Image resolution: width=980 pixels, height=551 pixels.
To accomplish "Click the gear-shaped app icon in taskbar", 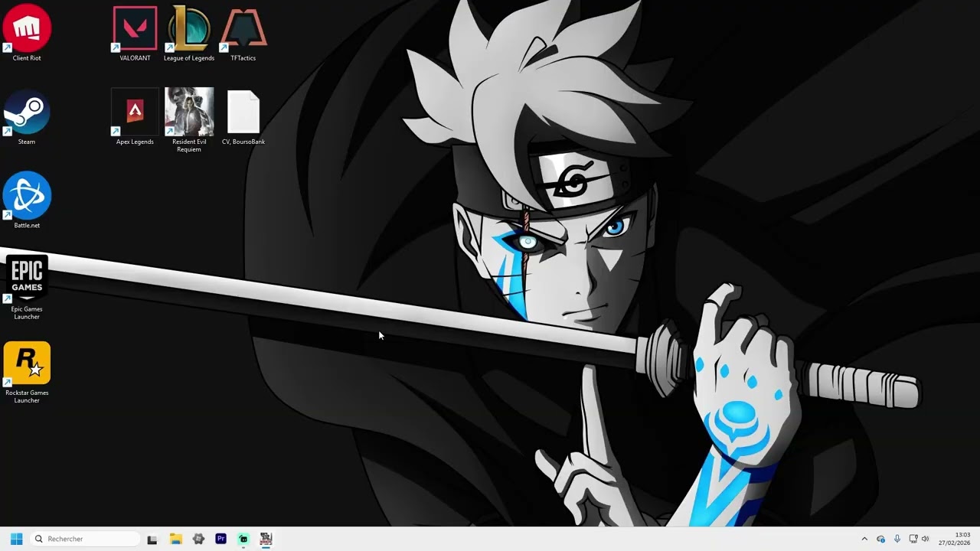I will (198, 539).
